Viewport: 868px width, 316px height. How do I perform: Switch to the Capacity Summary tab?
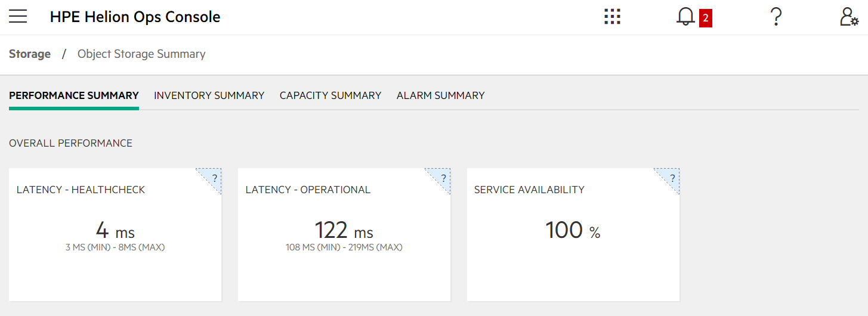pyautogui.click(x=330, y=95)
